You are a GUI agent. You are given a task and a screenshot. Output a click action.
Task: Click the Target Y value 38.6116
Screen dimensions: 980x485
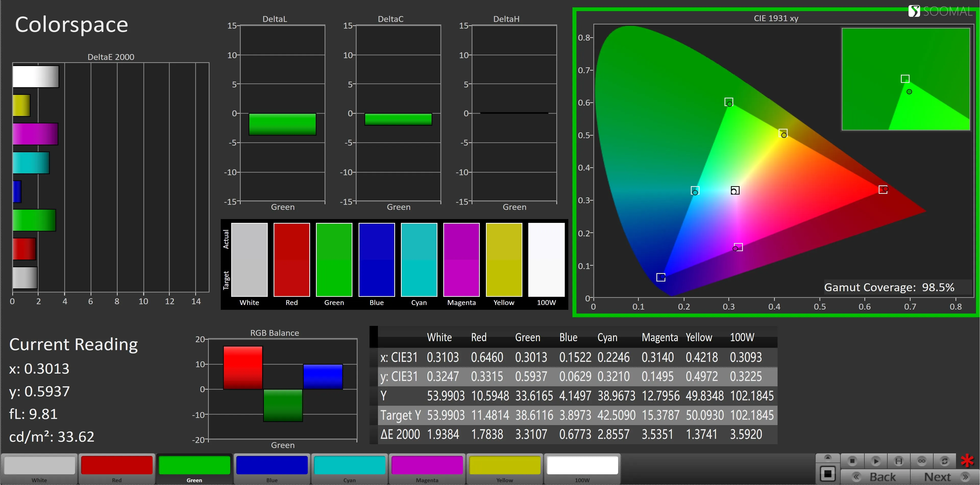[x=534, y=415]
